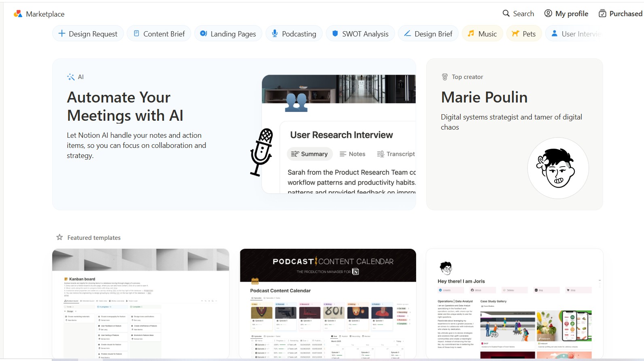
Task: Click Joris avatar icon in template card
Action: [446, 268]
